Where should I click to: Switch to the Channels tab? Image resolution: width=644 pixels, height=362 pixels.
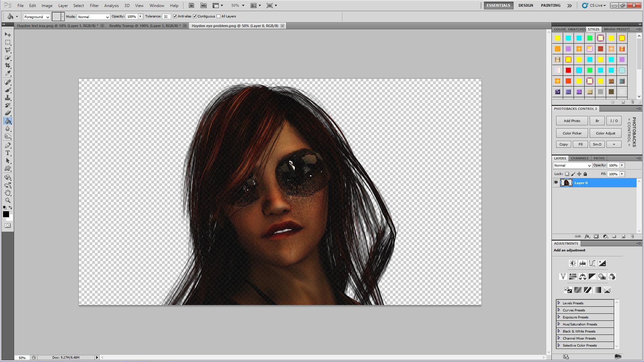point(579,158)
